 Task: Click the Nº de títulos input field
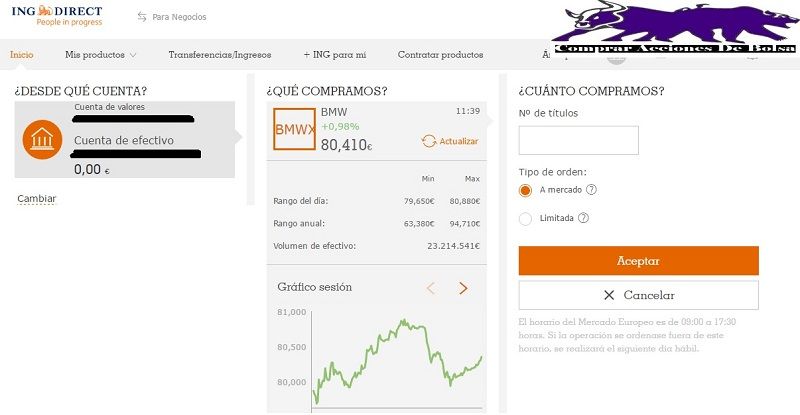(x=579, y=140)
